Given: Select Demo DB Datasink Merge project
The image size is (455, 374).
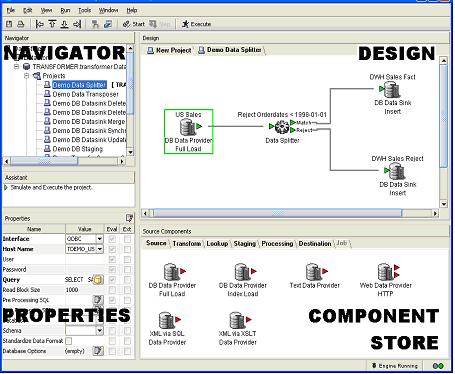Looking at the screenshot, I should [x=89, y=122].
